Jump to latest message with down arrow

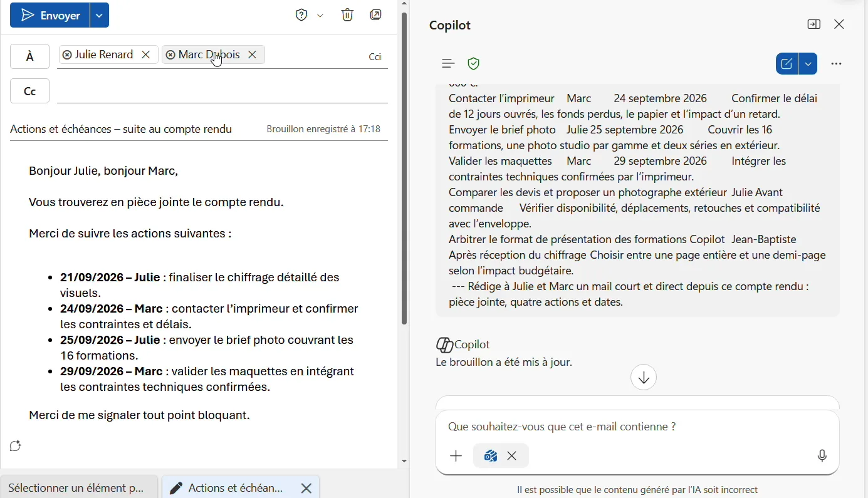644,378
